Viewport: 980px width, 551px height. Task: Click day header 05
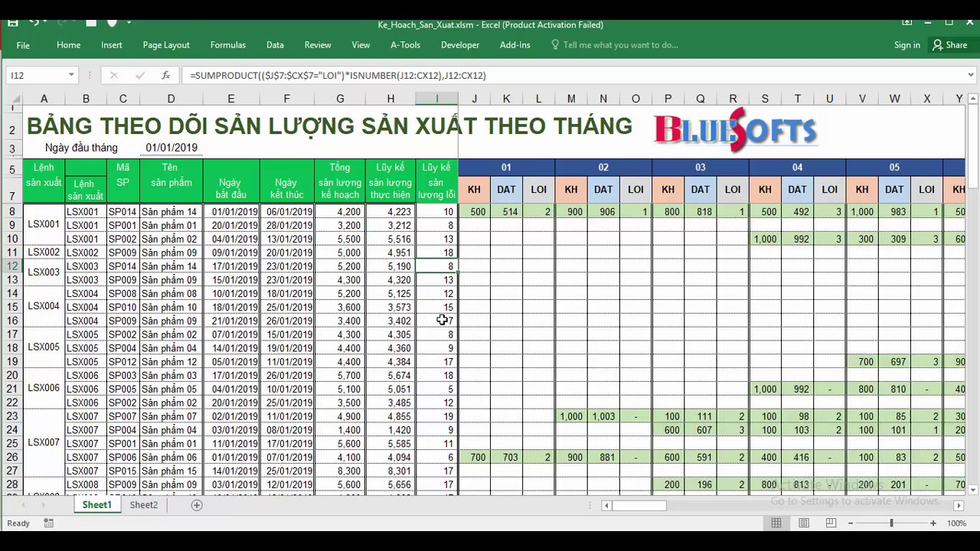pyautogui.click(x=894, y=168)
